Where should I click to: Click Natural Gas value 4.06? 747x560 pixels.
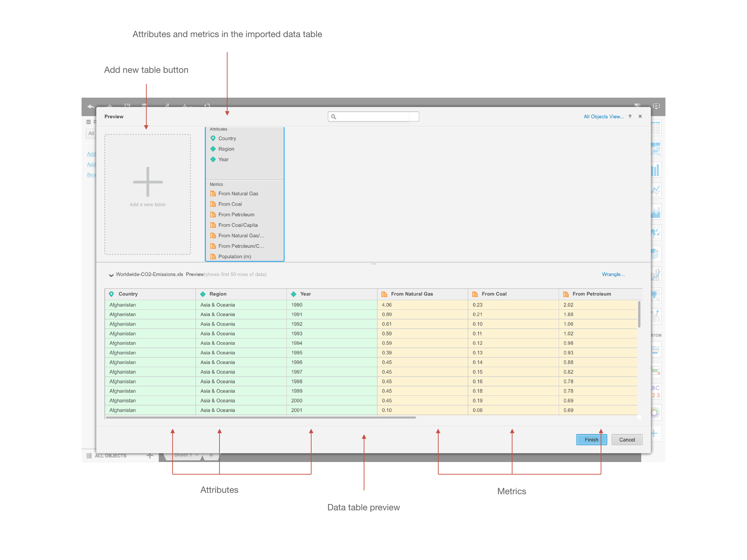click(423, 305)
